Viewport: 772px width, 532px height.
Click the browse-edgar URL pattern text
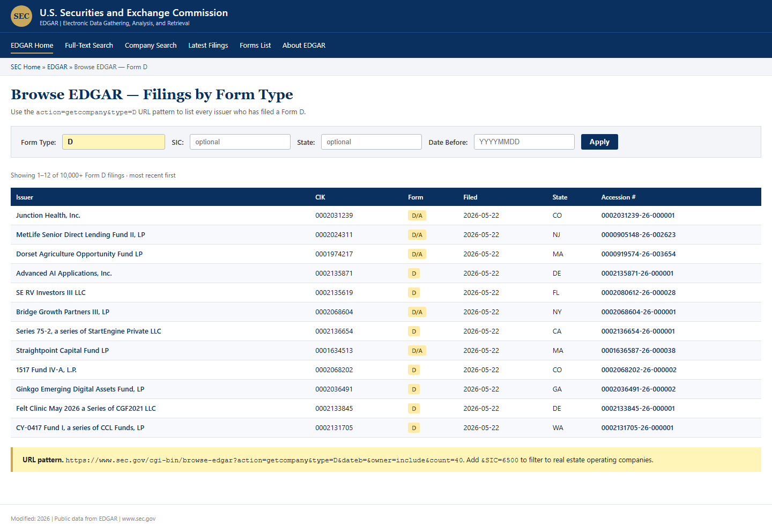[264, 460]
